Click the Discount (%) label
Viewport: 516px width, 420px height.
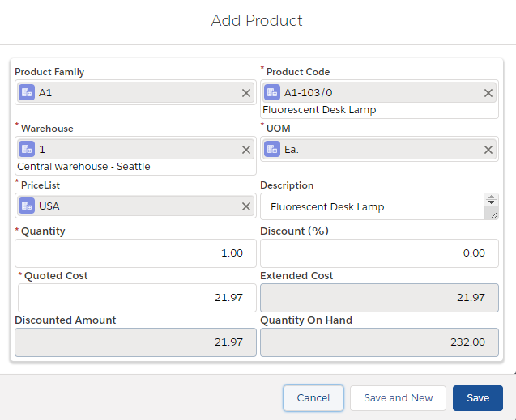coord(295,231)
